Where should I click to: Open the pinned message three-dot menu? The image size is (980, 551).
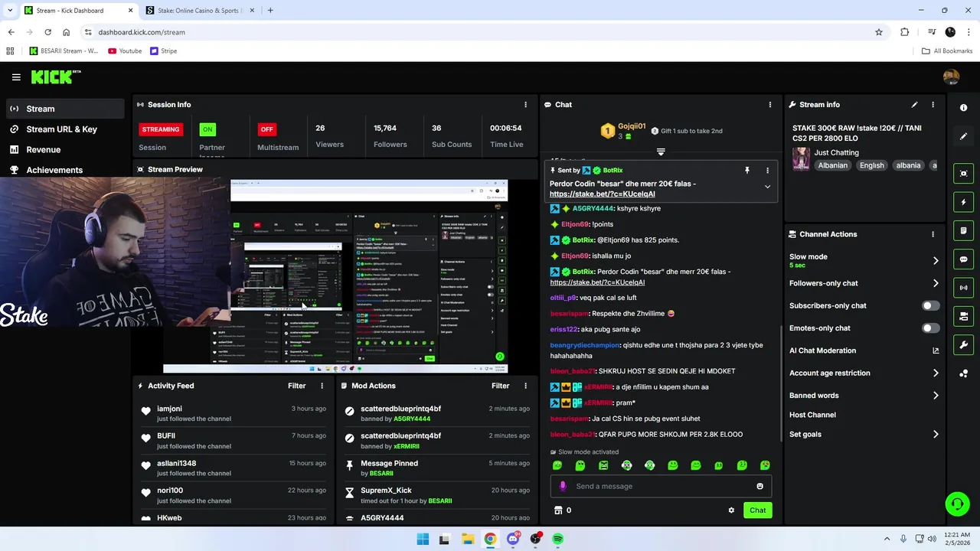click(x=767, y=170)
